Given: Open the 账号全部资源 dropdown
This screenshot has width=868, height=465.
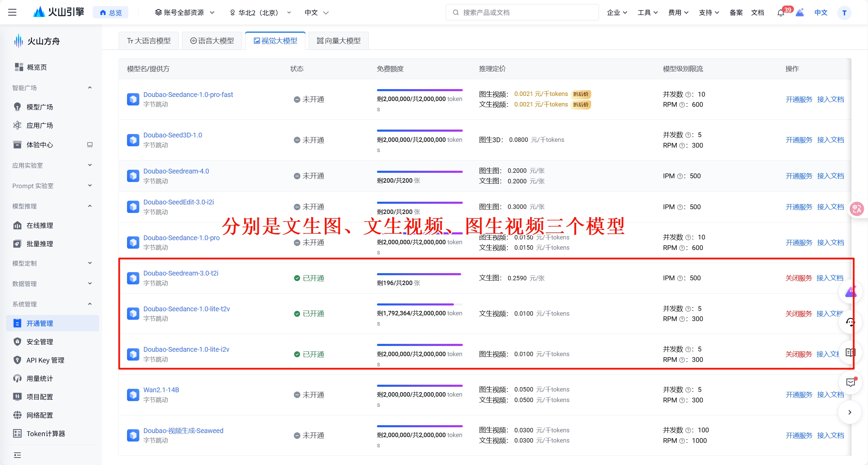Looking at the screenshot, I should pyautogui.click(x=184, y=13).
